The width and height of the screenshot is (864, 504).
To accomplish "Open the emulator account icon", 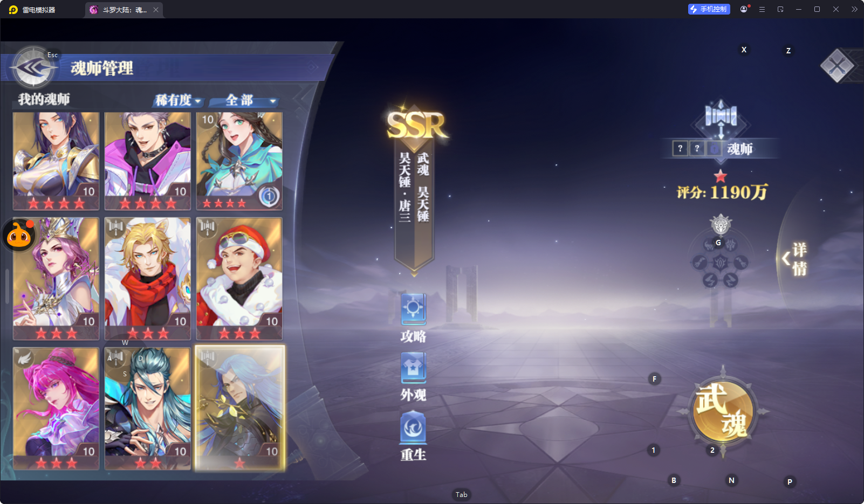I will pyautogui.click(x=744, y=9).
